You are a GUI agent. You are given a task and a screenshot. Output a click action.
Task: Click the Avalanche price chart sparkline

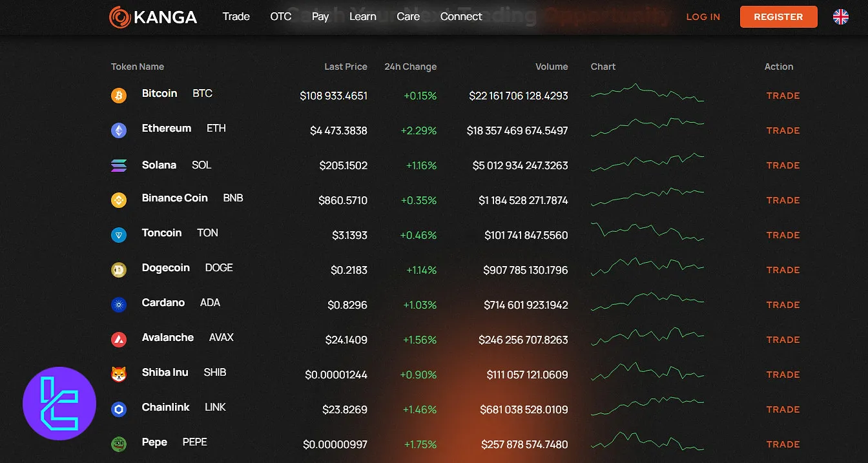tap(647, 336)
